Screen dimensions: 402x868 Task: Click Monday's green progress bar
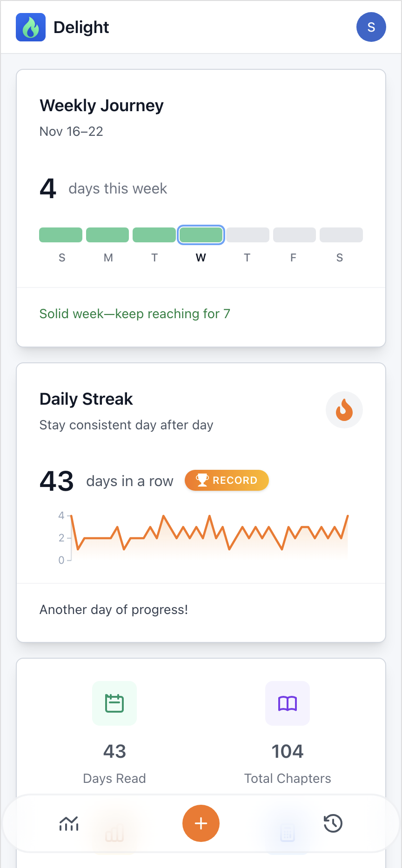107,235
